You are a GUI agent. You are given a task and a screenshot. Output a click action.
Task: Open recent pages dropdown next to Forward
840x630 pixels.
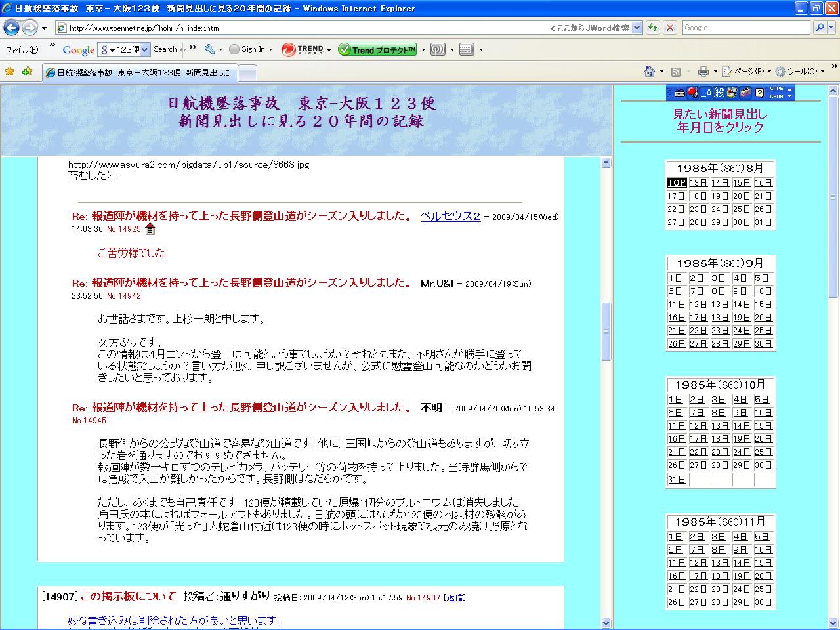click(44, 28)
